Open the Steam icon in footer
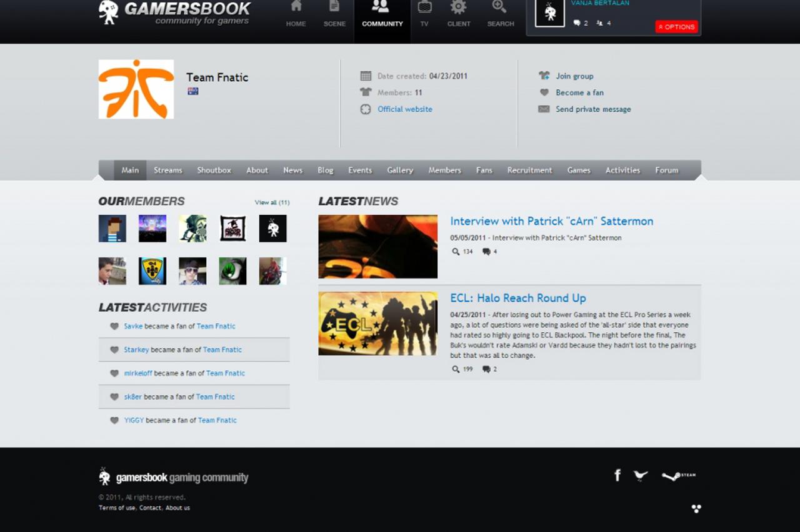Viewport: 800px width, 532px height. click(678, 476)
